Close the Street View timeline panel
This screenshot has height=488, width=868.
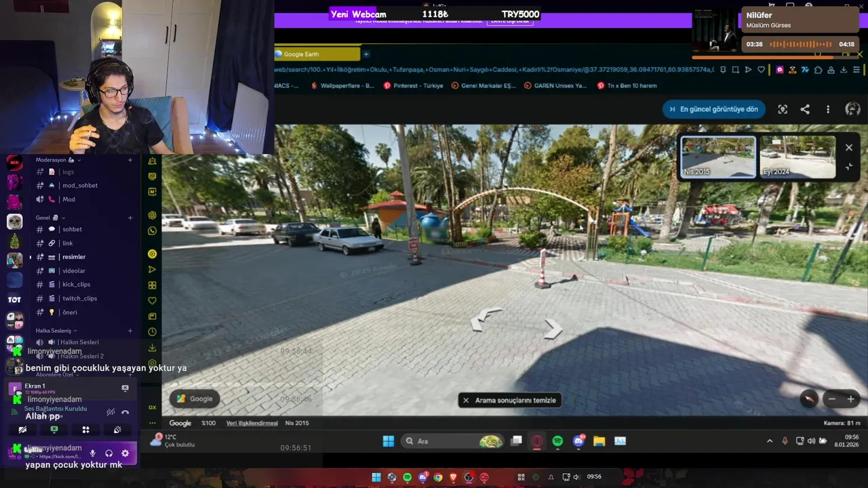849,147
